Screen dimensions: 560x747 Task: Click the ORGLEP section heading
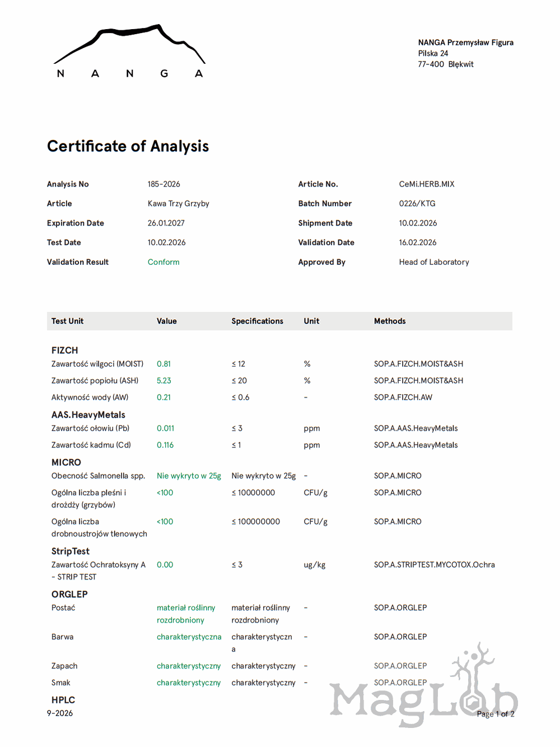click(x=69, y=595)
